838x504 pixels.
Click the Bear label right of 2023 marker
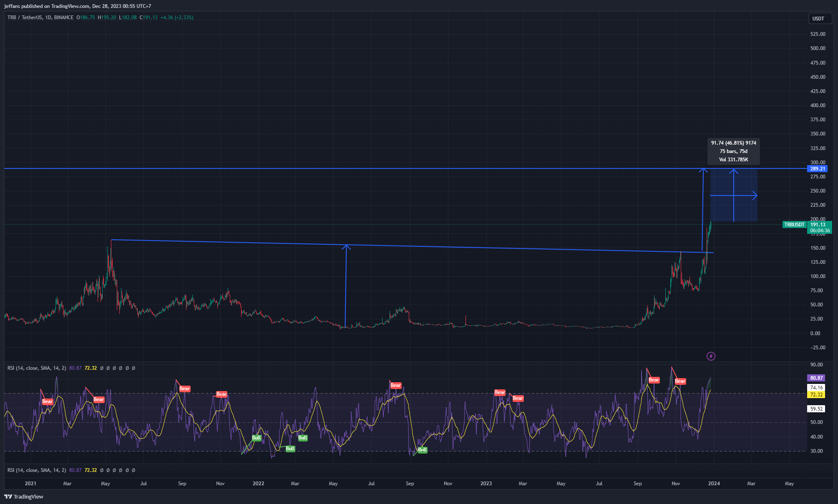click(500, 392)
